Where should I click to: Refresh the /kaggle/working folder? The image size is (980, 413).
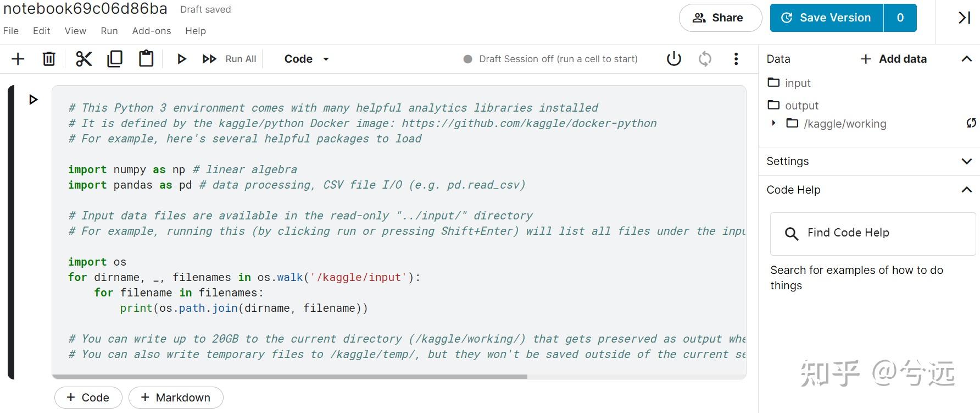971,123
